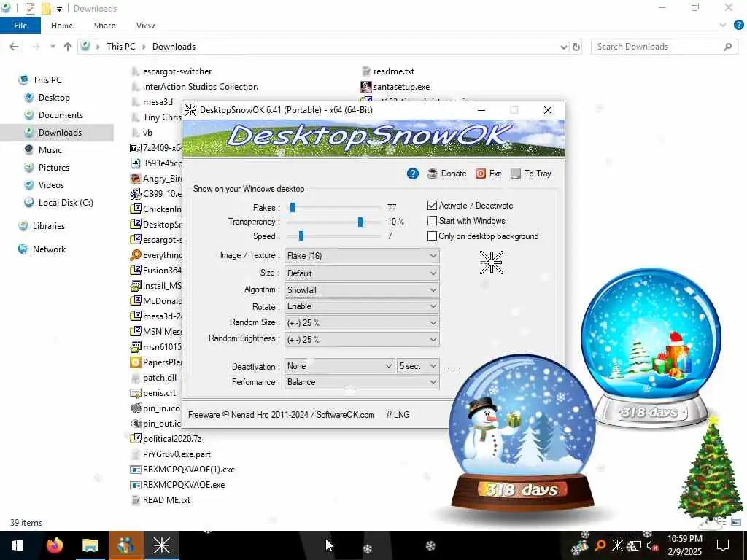Select the READ ME.txt file

click(160, 500)
